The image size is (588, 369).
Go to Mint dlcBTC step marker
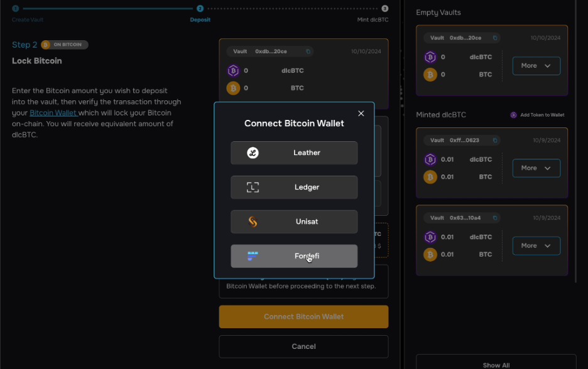[x=384, y=9]
